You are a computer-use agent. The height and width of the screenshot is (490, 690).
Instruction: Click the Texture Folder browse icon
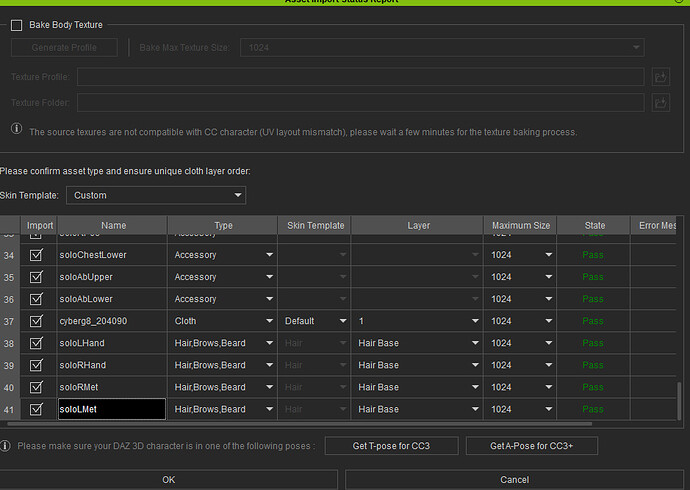pos(660,102)
